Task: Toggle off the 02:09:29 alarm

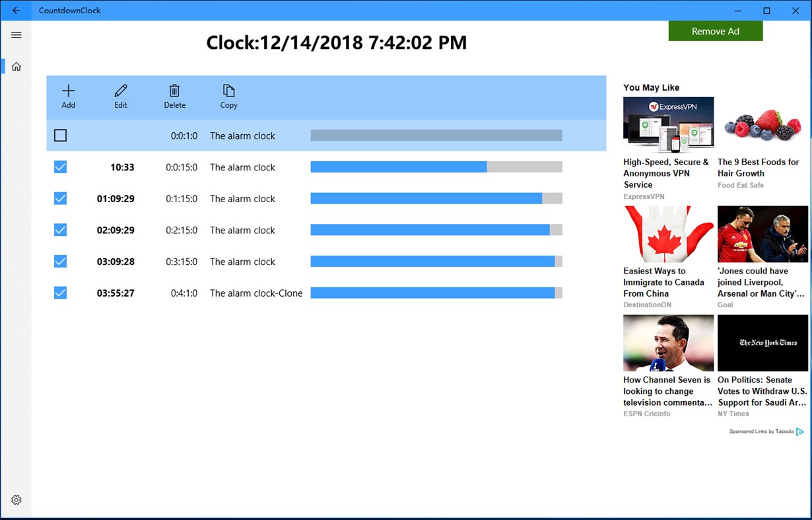Action: tap(60, 230)
